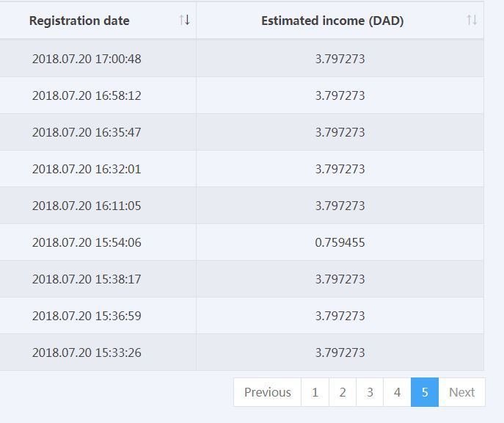Click the 2018.07.20 16:35:47 date cell
The width and height of the screenshot is (504, 423).
tap(87, 132)
